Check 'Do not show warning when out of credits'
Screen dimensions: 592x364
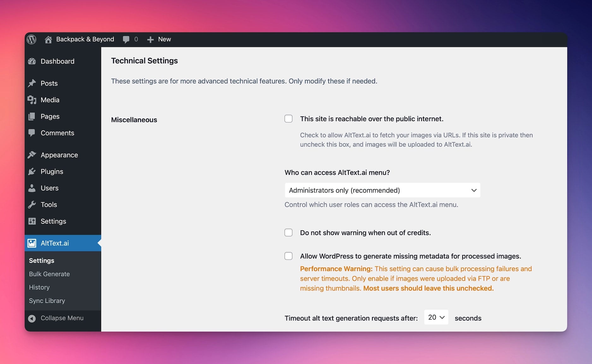288,233
